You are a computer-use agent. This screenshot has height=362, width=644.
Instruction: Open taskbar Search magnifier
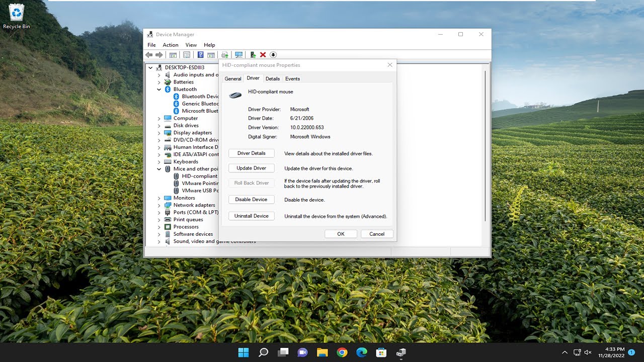click(x=263, y=352)
